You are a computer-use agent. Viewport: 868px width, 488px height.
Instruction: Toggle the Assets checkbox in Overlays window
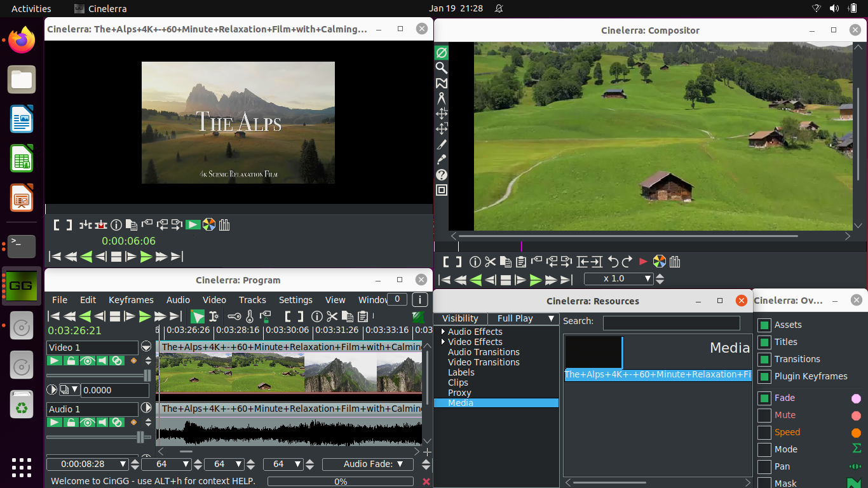(x=764, y=325)
